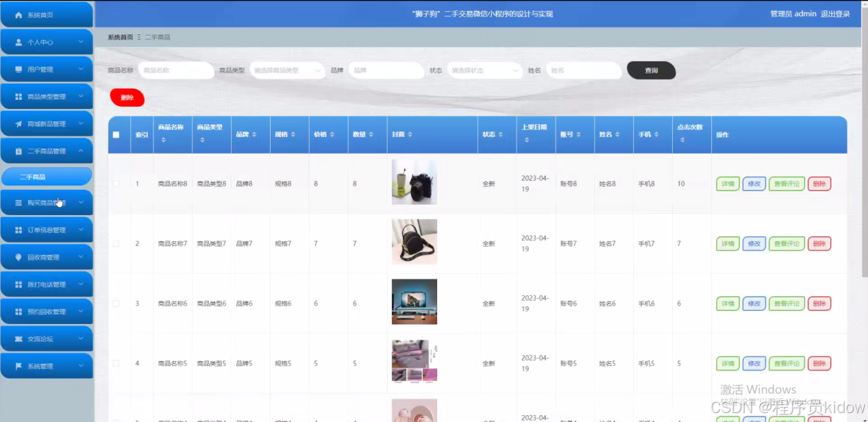868x422 pixels.
Task: Check the row checkbox for 商品名称7
Action: (116, 243)
